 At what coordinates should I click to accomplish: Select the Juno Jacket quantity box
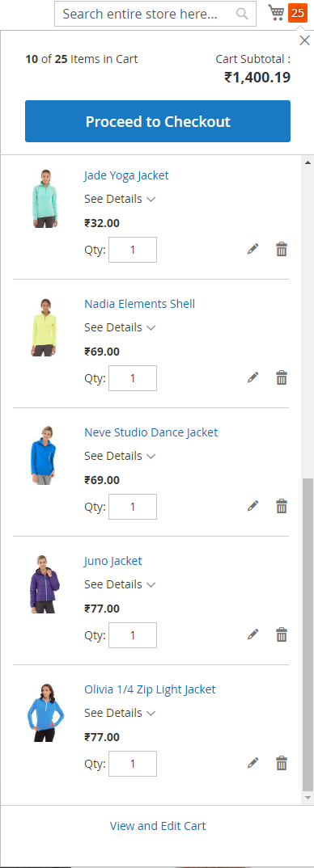point(133,635)
